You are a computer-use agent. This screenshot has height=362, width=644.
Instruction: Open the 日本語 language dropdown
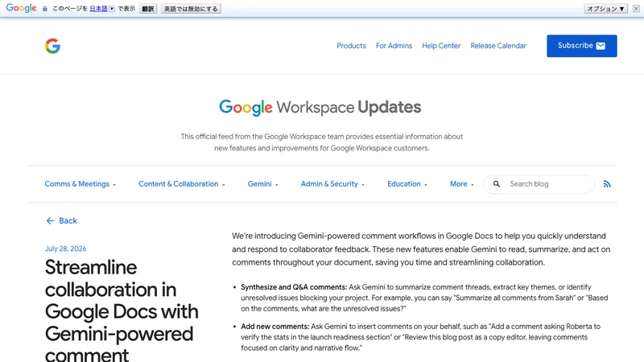pyautogui.click(x=102, y=9)
